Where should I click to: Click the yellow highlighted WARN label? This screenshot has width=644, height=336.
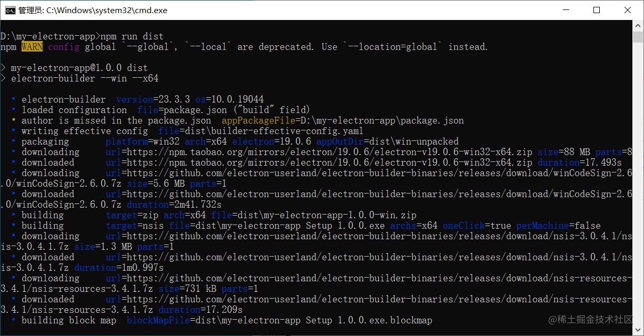pos(32,47)
